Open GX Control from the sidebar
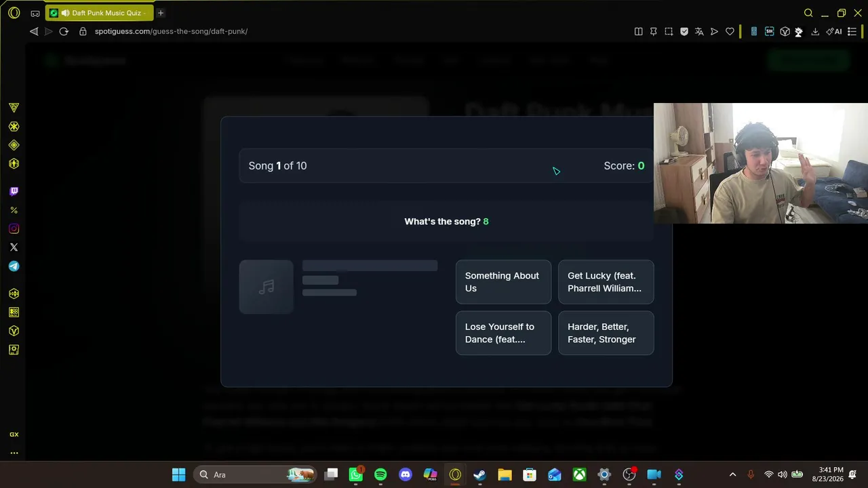 [x=14, y=108]
